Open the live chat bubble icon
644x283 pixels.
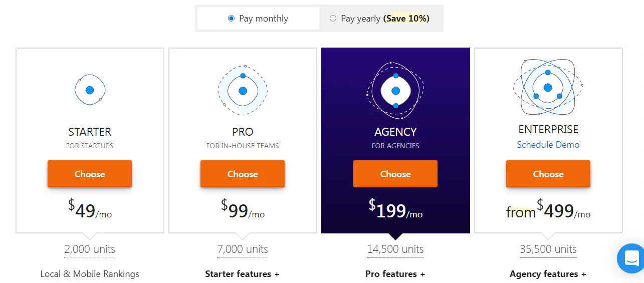(x=630, y=258)
